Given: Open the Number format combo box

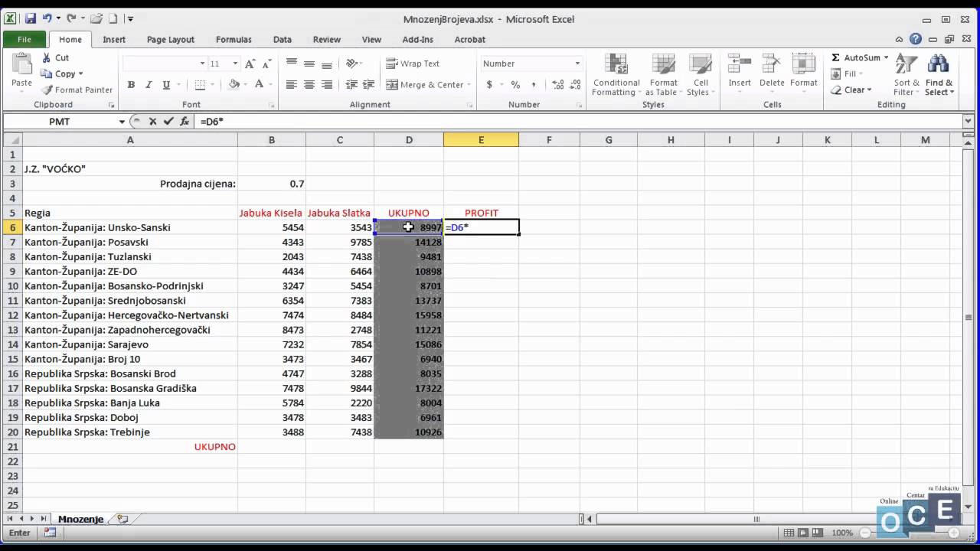Looking at the screenshot, I should click(531, 64).
